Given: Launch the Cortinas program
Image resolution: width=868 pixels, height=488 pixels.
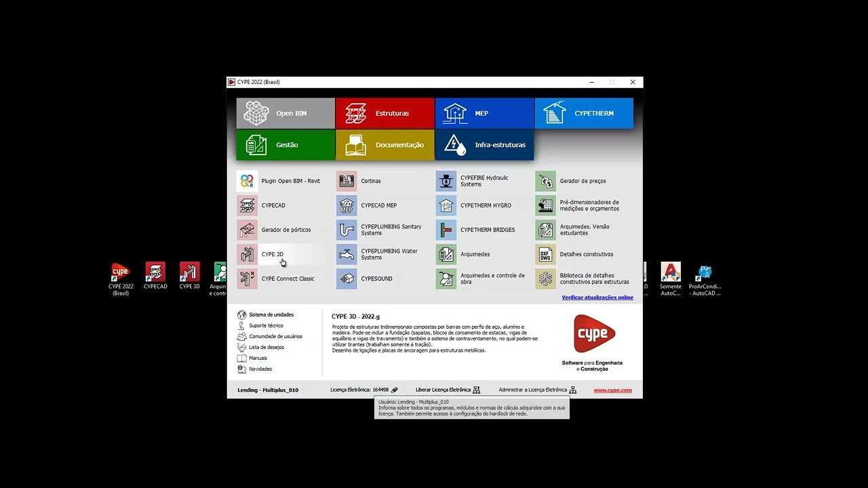Looking at the screenshot, I should [x=359, y=181].
